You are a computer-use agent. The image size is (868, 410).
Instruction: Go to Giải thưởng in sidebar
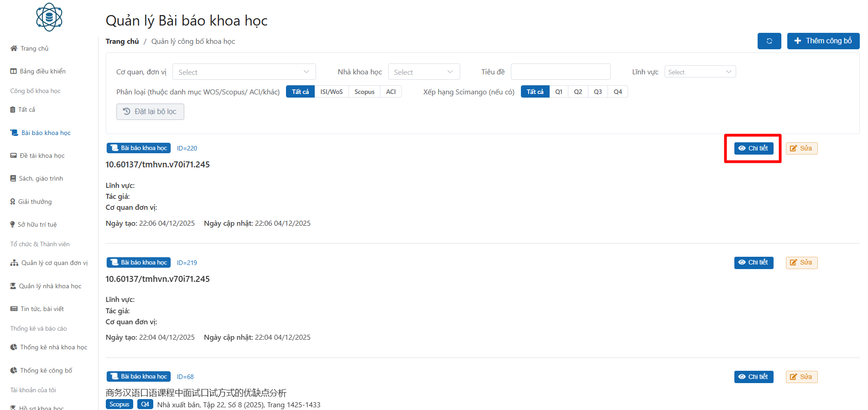(x=35, y=202)
